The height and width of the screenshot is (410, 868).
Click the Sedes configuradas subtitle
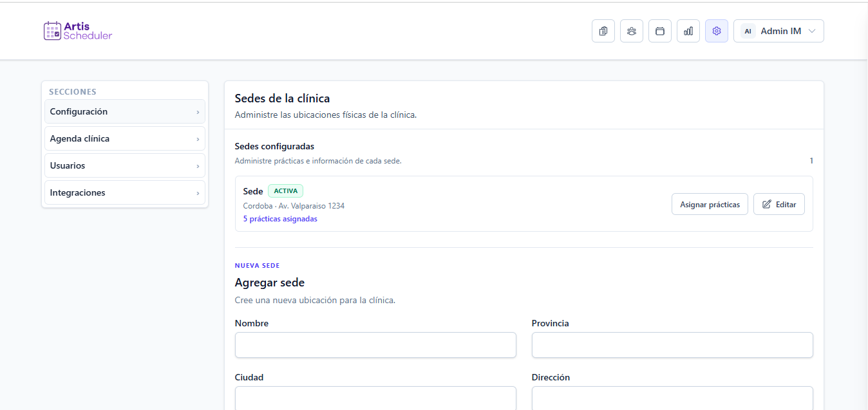pyautogui.click(x=274, y=147)
